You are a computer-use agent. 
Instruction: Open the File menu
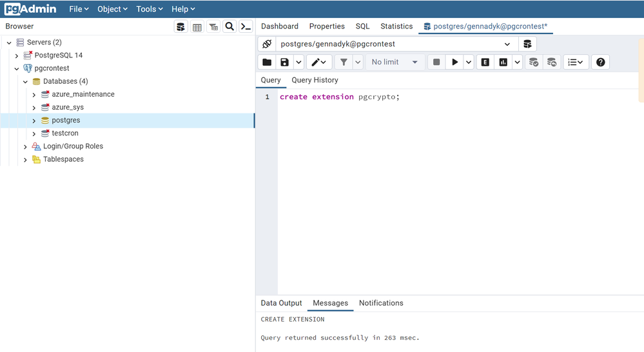tap(79, 9)
